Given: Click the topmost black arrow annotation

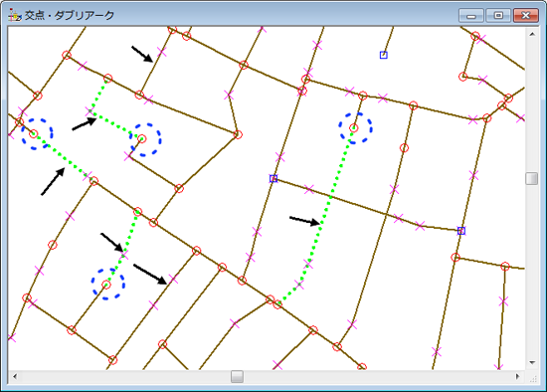Looking at the screenshot, I should [x=142, y=54].
